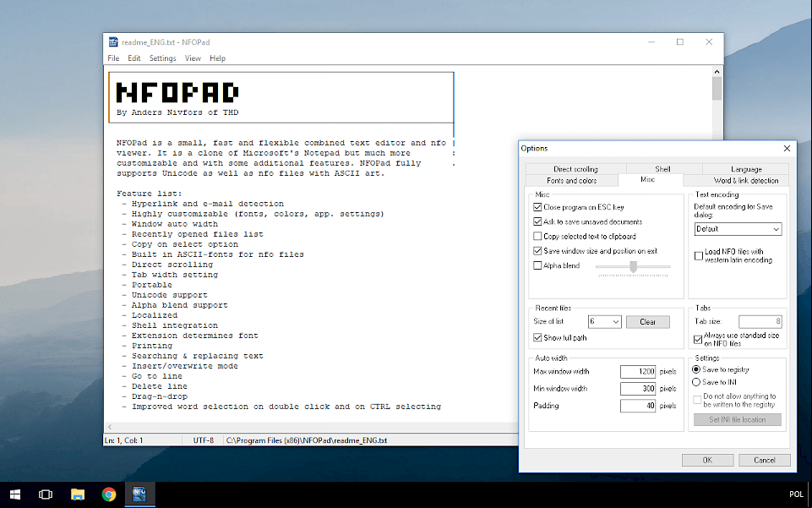The image size is (812, 508).
Task: Toggle Save window size and position on exit
Action: [537, 251]
